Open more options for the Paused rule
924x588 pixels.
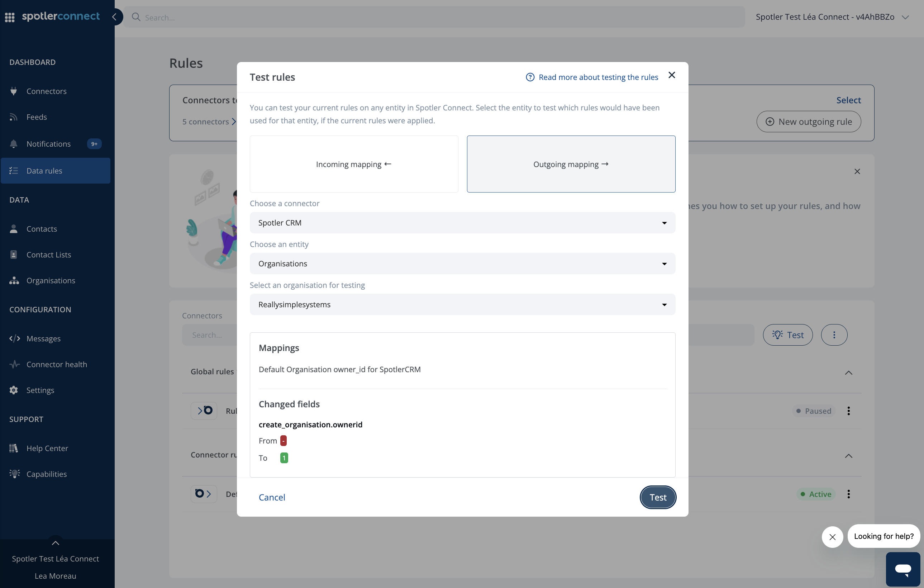848,411
